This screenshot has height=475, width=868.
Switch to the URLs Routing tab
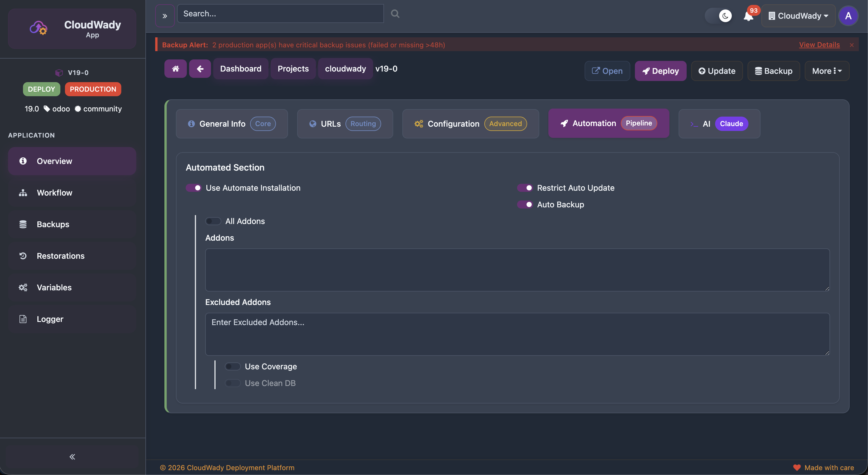(x=344, y=123)
